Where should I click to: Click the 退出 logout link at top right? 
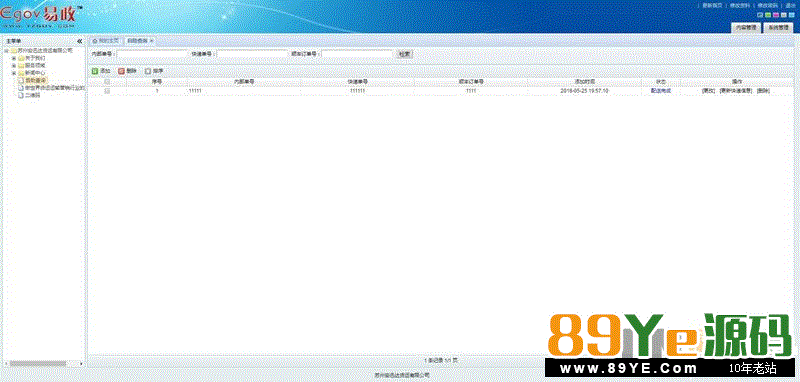point(790,5)
